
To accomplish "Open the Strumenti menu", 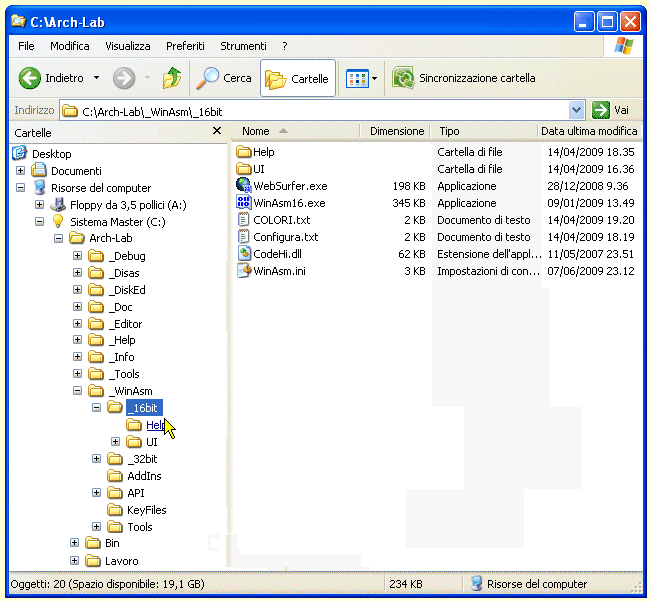I will click(x=243, y=46).
